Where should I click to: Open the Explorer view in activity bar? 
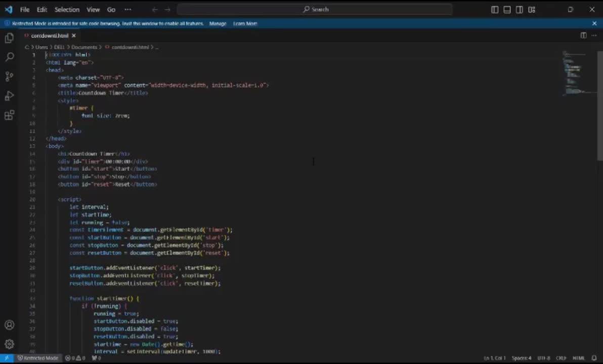tap(9, 38)
